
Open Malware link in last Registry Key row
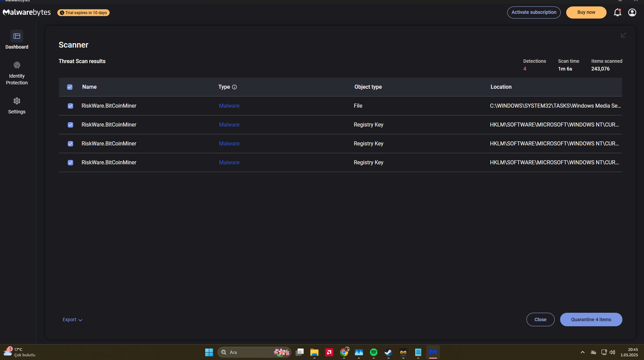[229, 163]
